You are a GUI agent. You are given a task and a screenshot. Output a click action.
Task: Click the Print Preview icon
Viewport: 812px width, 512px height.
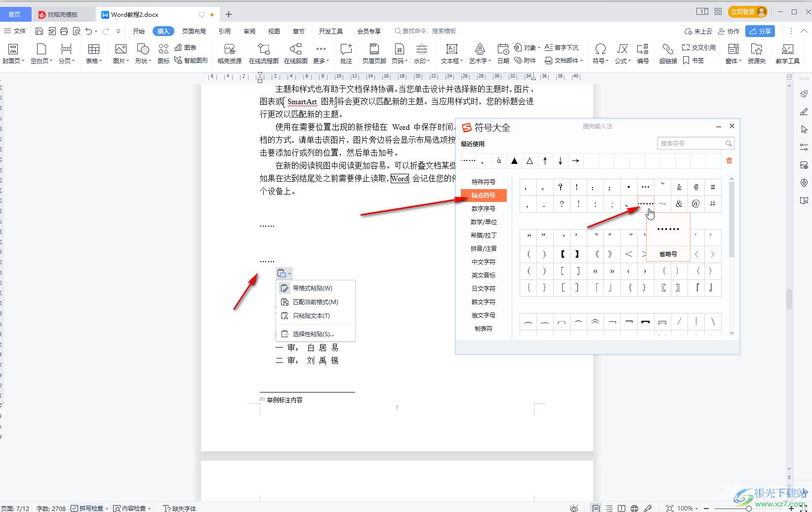(76, 31)
